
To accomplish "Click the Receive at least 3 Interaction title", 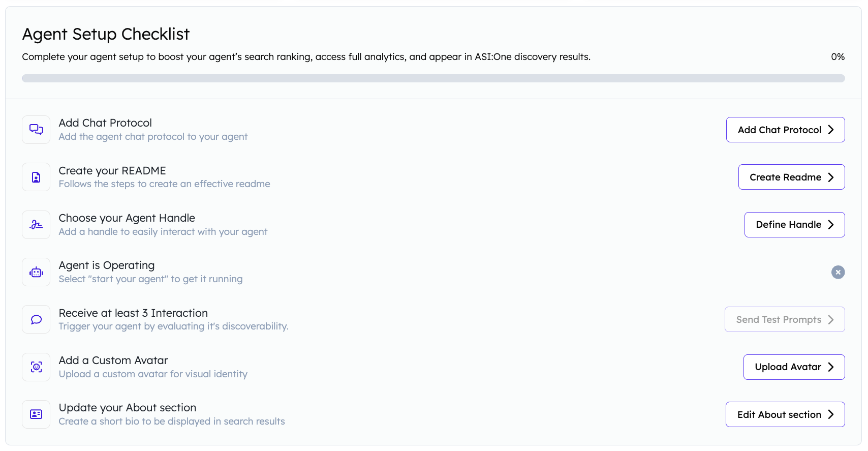I will (133, 313).
